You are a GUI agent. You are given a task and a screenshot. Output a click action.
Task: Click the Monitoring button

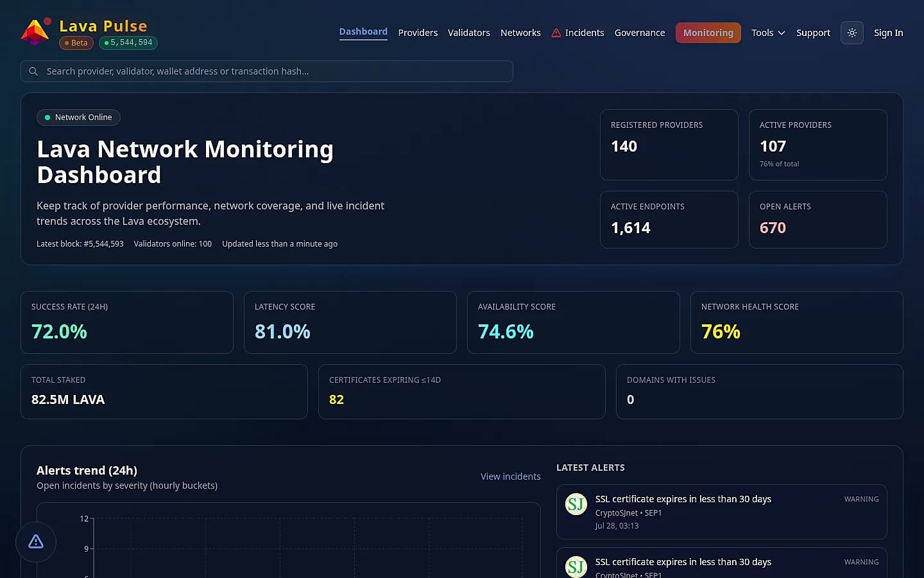tap(708, 33)
